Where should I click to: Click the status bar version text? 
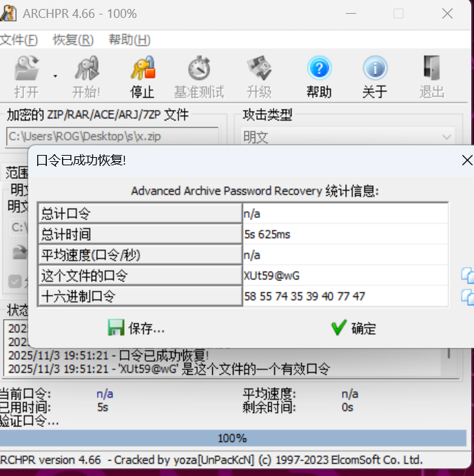211,460
